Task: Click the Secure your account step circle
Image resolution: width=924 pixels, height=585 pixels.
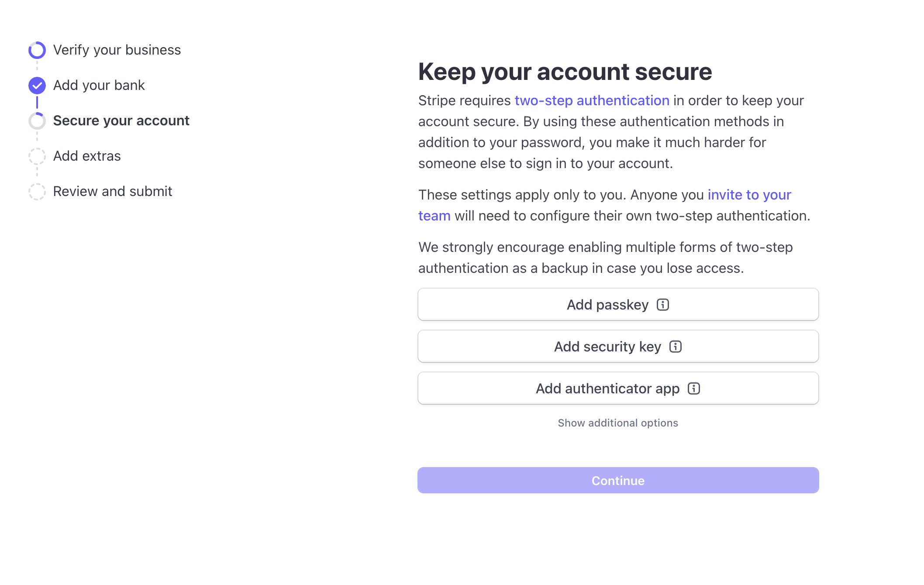Action: click(x=37, y=121)
